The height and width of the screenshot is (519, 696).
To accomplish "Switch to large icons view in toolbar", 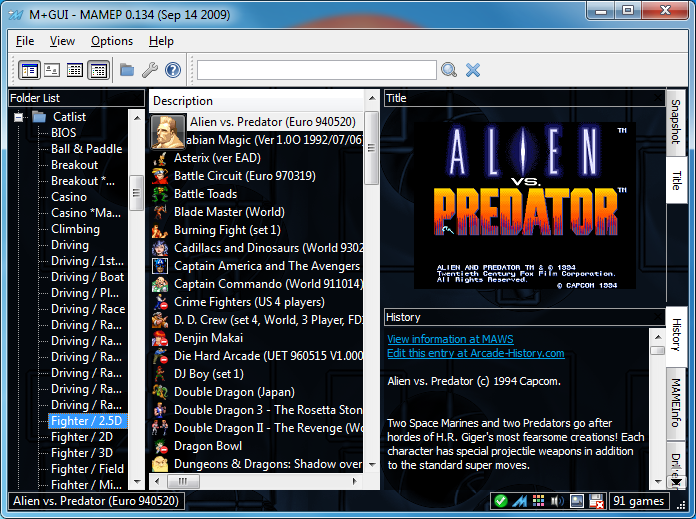I will 52,70.
